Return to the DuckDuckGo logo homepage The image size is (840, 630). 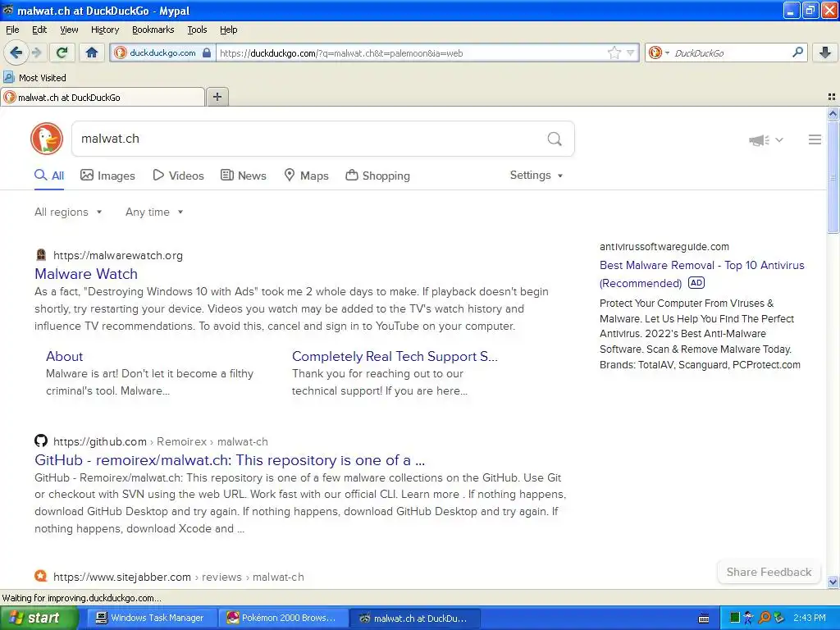click(x=47, y=139)
